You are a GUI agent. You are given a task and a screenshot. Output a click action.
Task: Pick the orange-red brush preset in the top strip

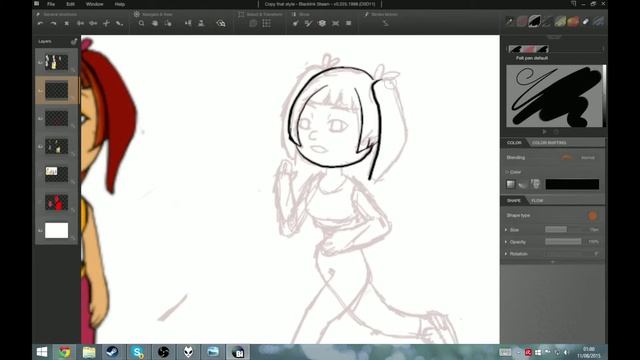coord(573,21)
